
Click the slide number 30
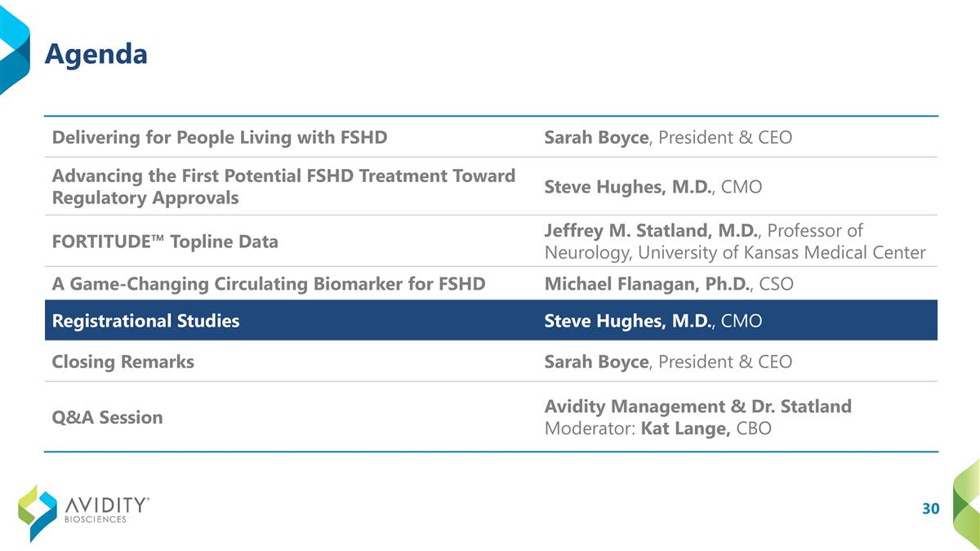pos(930,509)
